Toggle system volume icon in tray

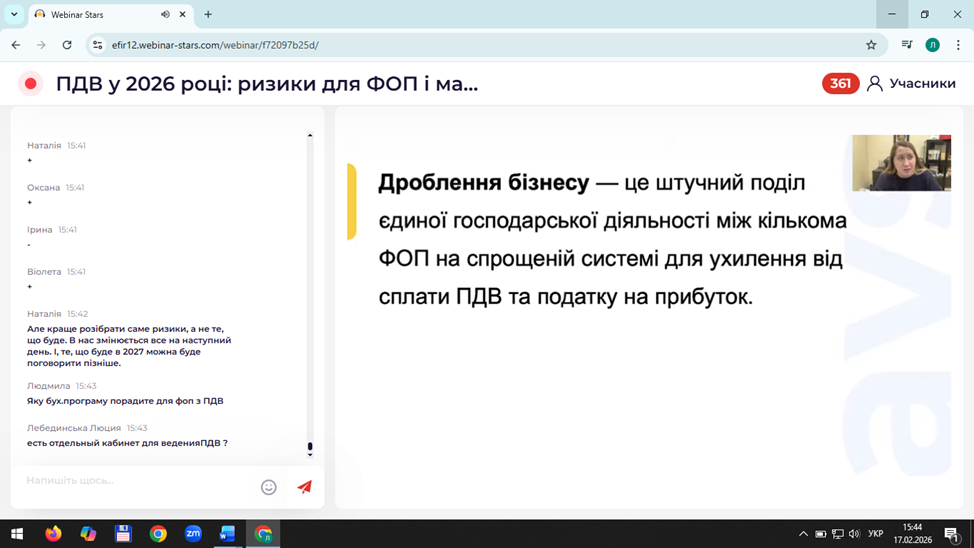coord(854,534)
